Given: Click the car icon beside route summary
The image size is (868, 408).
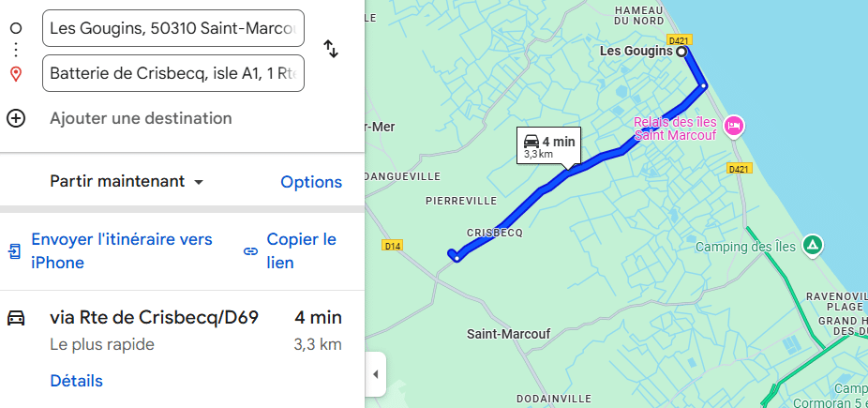Looking at the screenshot, I should 16,318.
